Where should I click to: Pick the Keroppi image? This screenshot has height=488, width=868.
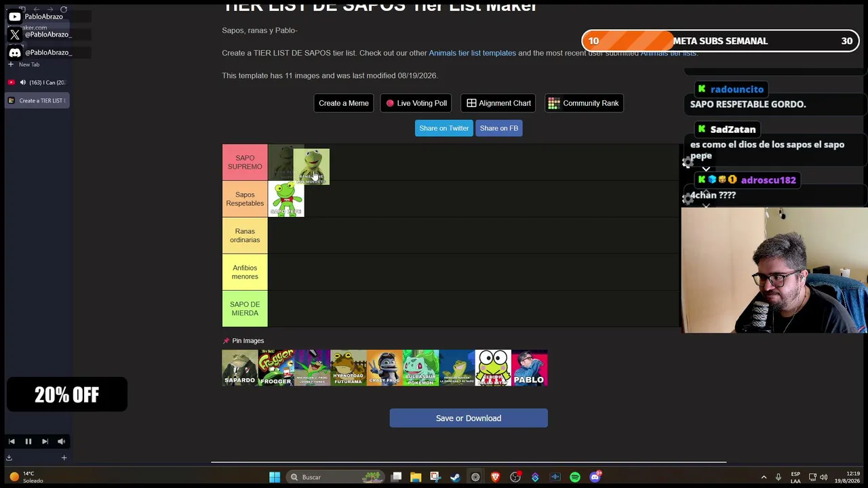click(x=493, y=367)
